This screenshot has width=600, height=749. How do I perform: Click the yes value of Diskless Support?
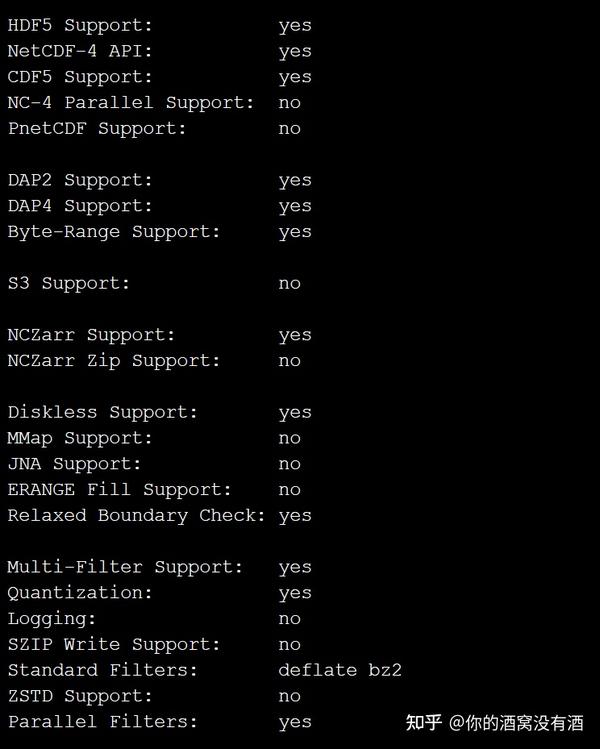pos(295,413)
